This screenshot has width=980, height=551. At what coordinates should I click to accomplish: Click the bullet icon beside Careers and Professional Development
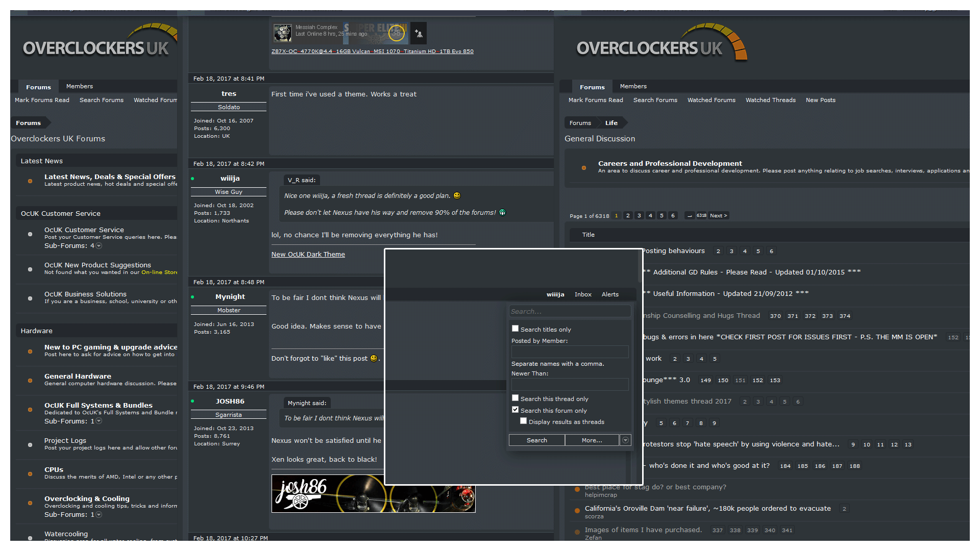pos(584,167)
